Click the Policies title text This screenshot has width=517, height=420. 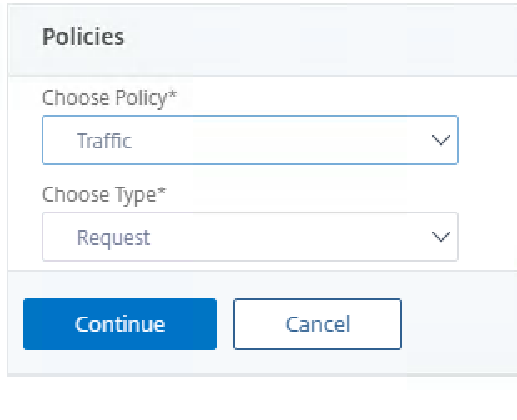click(83, 37)
